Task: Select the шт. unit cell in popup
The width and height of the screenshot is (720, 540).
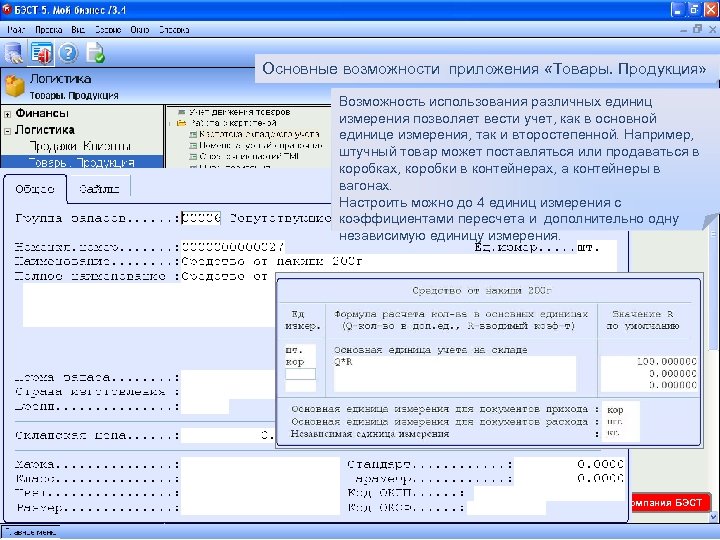Action: click(300, 350)
